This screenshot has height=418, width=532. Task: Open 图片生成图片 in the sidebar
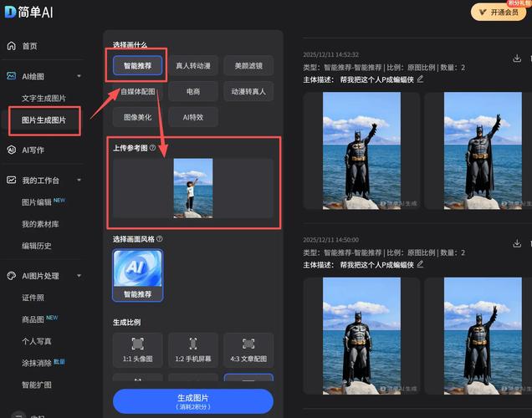tap(43, 120)
